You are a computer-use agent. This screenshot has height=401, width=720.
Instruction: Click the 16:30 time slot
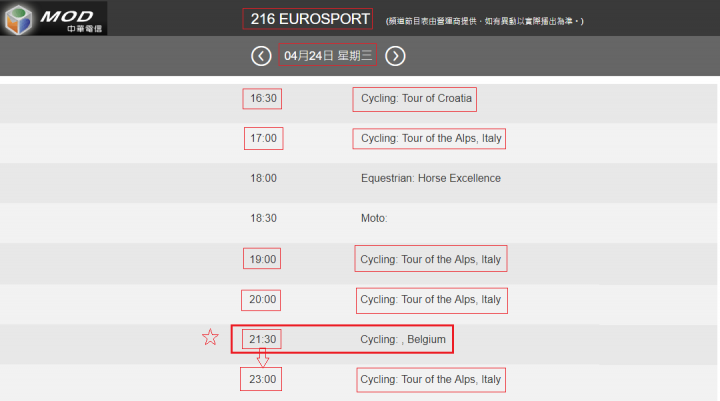[263, 98]
